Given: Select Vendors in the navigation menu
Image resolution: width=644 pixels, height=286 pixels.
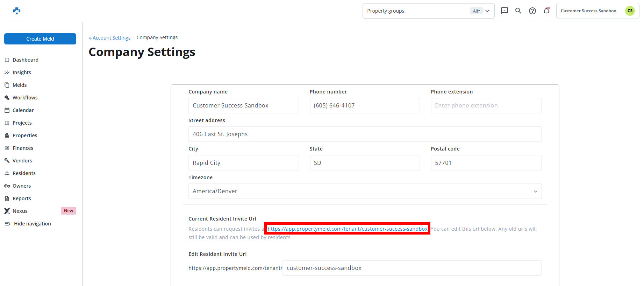Looking at the screenshot, I should [x=22, y=161].
